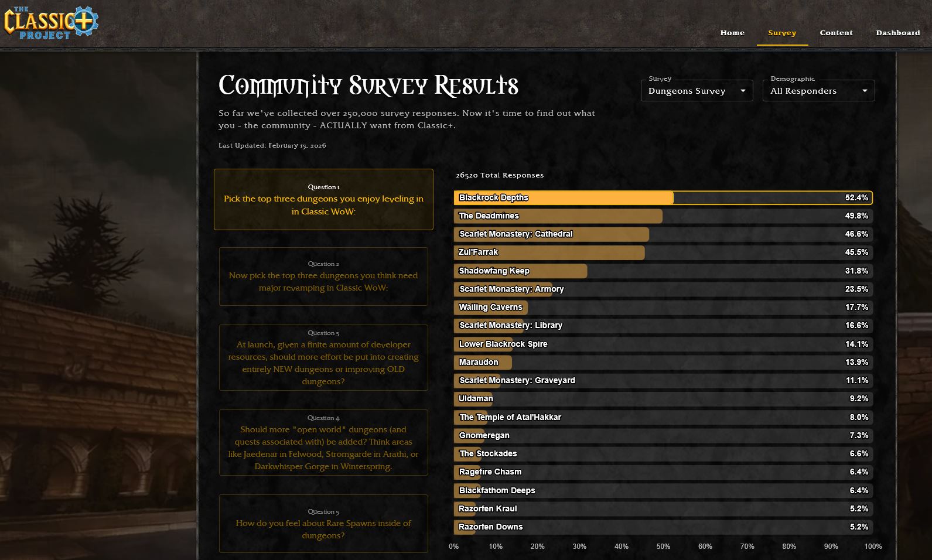Click the Scarlet Monastery: Cathedral bar
Screen dimensions: 932x560
tap(663, 234)
